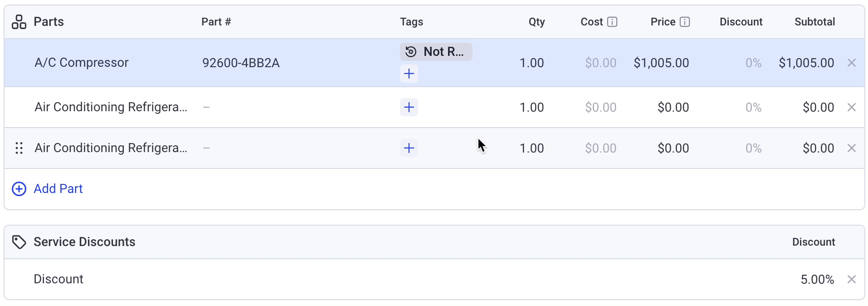Click the Service Discounts tag icon
Screen dimensions: 868x306
point(19,242)
